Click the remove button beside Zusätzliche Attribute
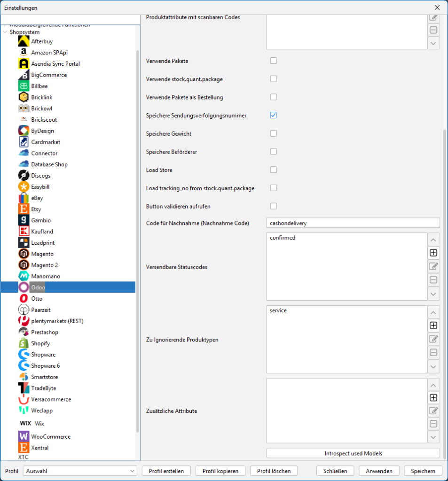 [433, 424]
